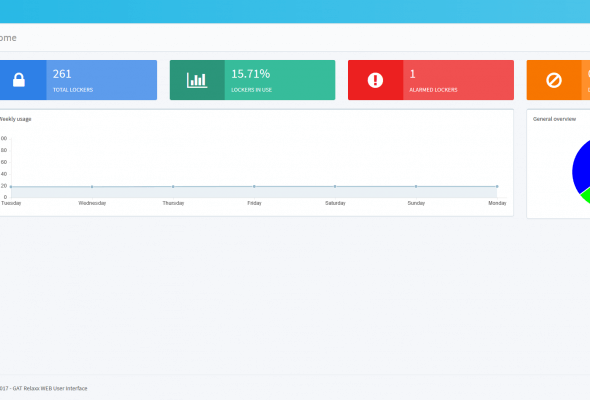Select the Wednesday data point on weekly chart
The image size is (590, 400).
[x=92, y=187]
